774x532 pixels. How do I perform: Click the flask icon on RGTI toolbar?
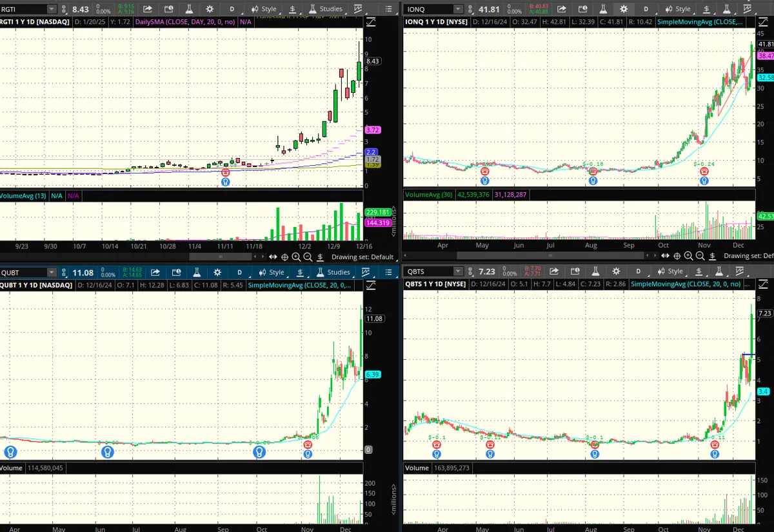point(189,9)
